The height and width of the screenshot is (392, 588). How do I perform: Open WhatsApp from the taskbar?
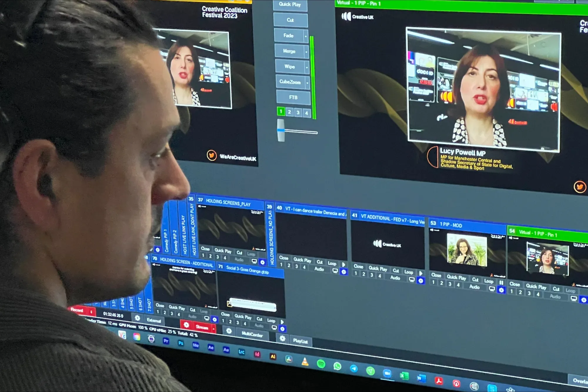pos(337,366)
